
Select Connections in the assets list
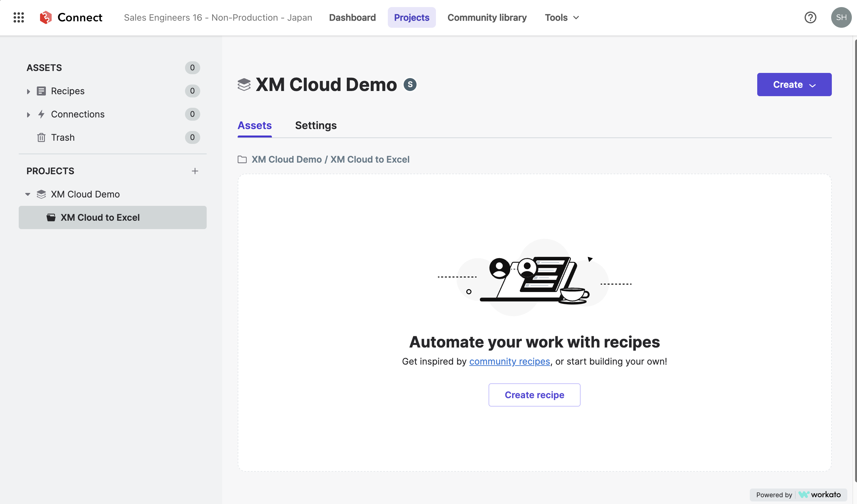pos(113,114)
